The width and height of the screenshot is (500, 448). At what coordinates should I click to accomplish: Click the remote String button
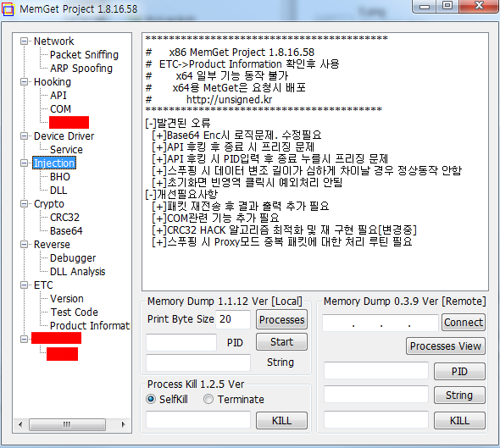pos(459,395)
